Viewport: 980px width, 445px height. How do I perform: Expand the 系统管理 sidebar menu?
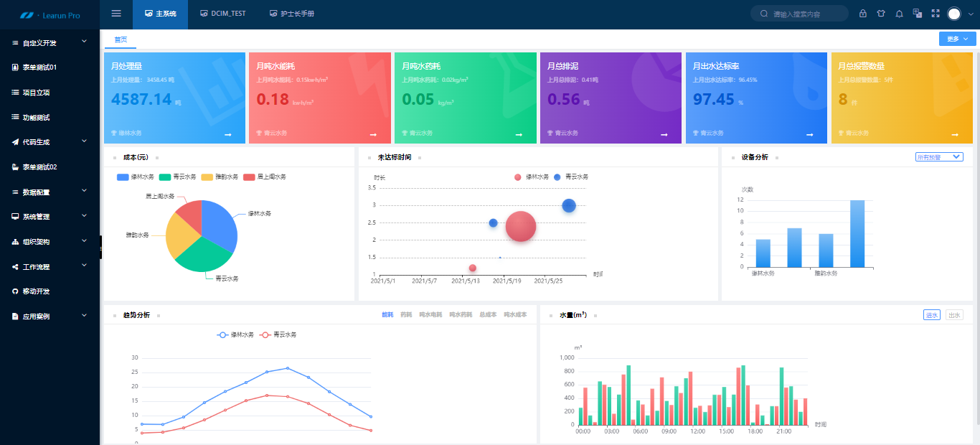(50, 217)
